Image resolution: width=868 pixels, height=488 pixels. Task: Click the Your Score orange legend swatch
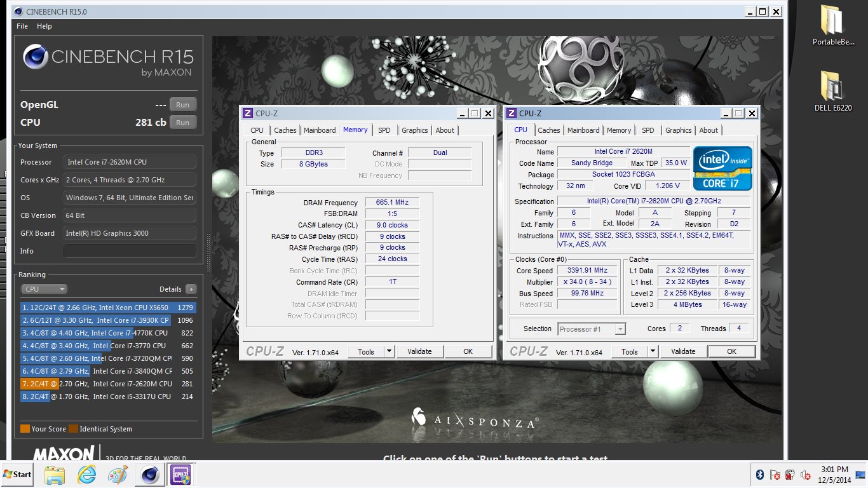(x=25, y=429)
